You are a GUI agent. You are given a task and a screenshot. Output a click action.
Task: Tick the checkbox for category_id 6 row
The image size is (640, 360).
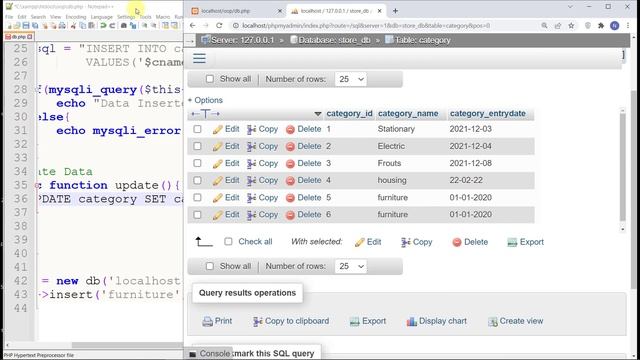click(x=198, y=215)
